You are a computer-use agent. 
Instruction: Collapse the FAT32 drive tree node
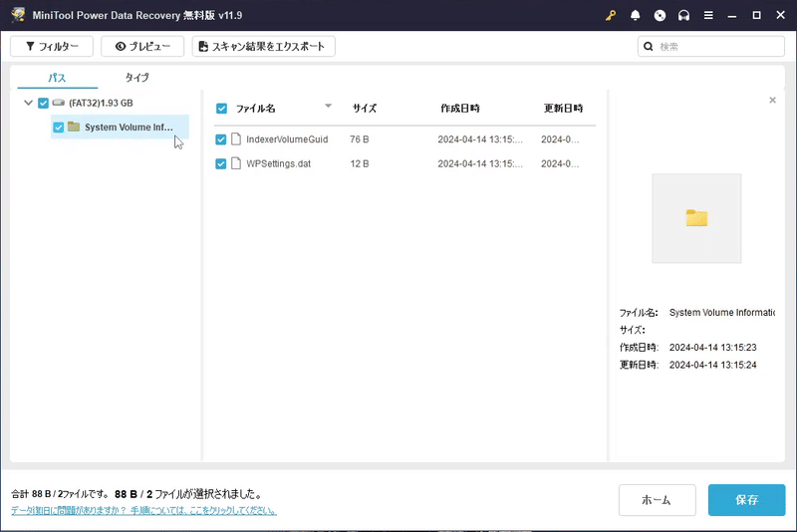point(29,103)
